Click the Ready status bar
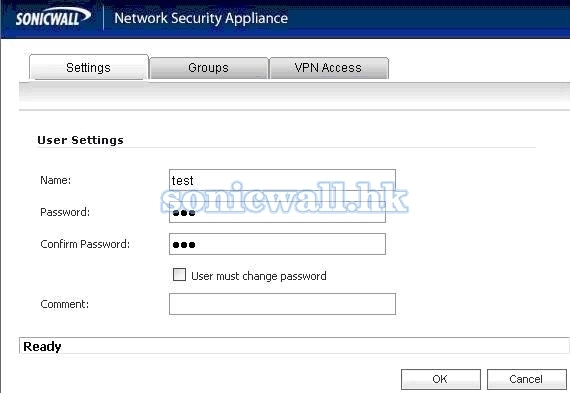The image size is (570, 393). pyautogui.click(x=294, y=346)
